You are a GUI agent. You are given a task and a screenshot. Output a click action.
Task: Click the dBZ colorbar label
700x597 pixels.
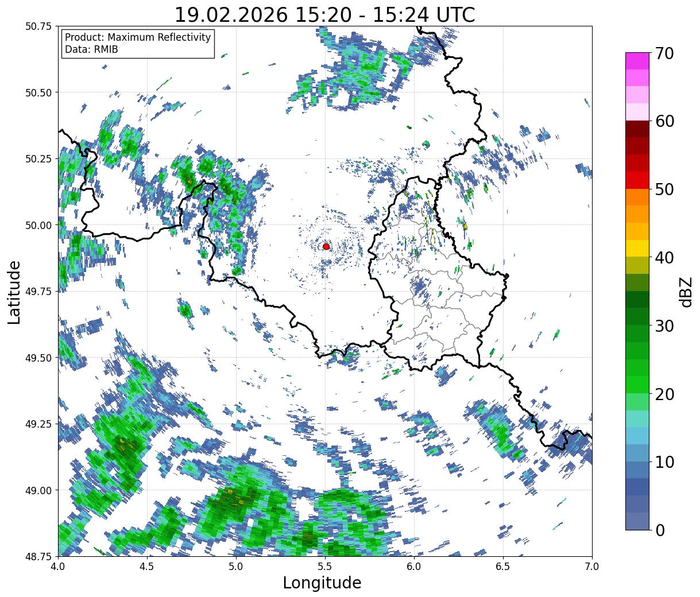pos(686,291)
